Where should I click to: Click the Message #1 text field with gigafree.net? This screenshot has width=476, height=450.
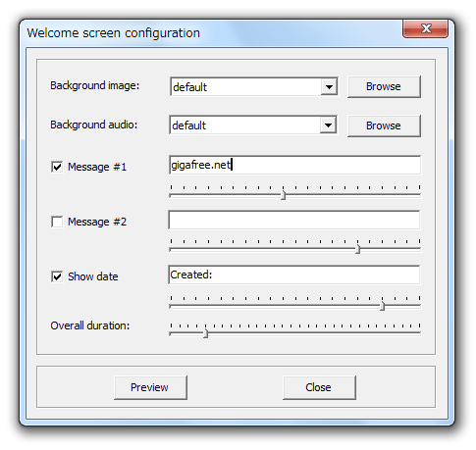click(294, 165)
